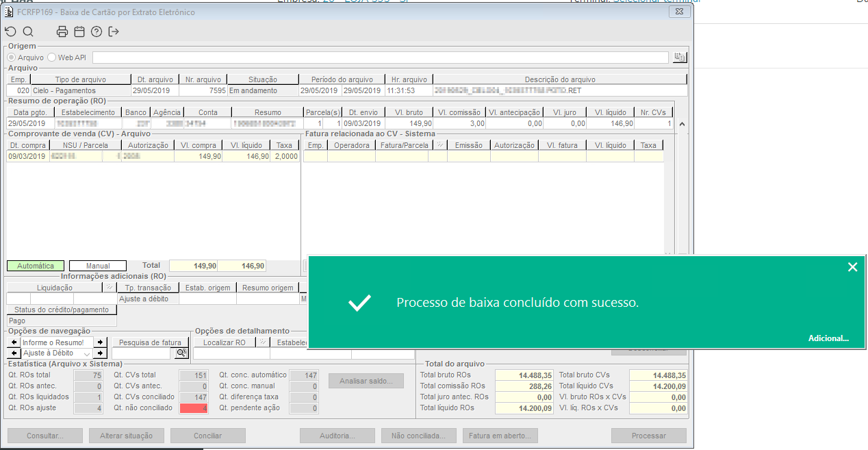Viewport: 868px width, 450px height.
Task: Click the Origem file path input field
Action: point(381,58)
